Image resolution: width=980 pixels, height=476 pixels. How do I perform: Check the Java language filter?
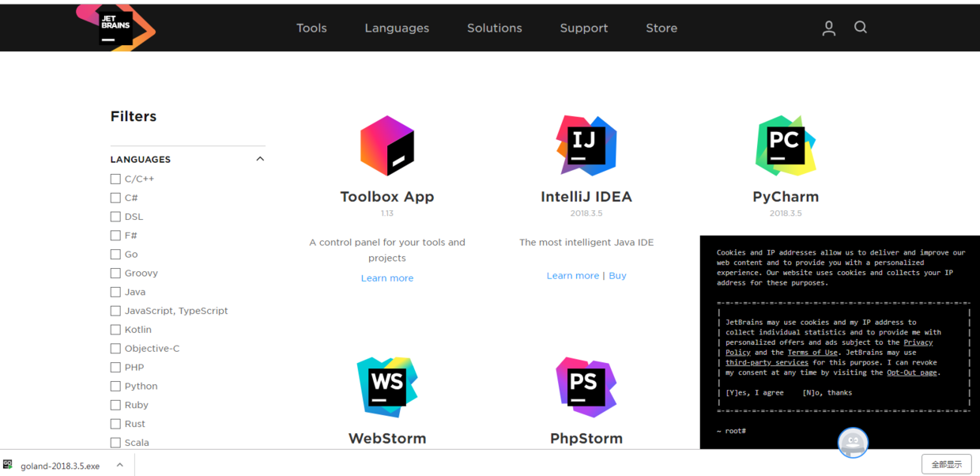click(115, 292)
